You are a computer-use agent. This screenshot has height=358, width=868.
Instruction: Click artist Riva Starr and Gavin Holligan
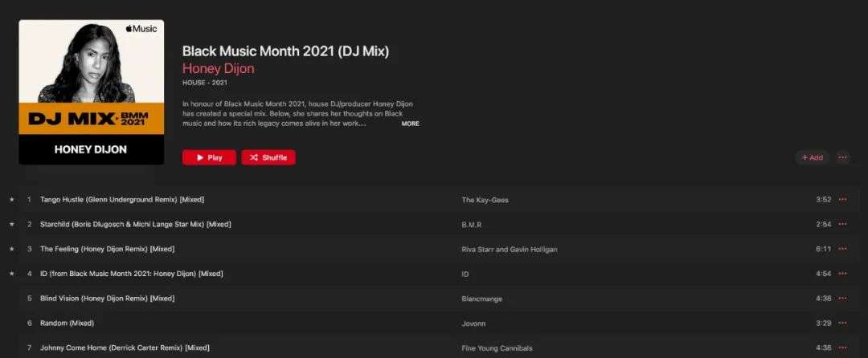pyautogui.click(x=510, y=250)
